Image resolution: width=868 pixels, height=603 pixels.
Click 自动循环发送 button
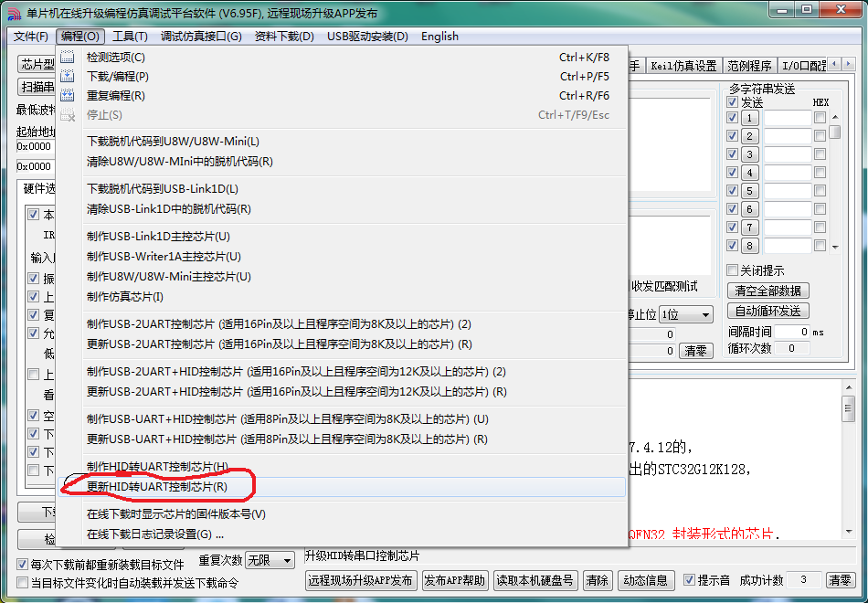click(768, 311)
